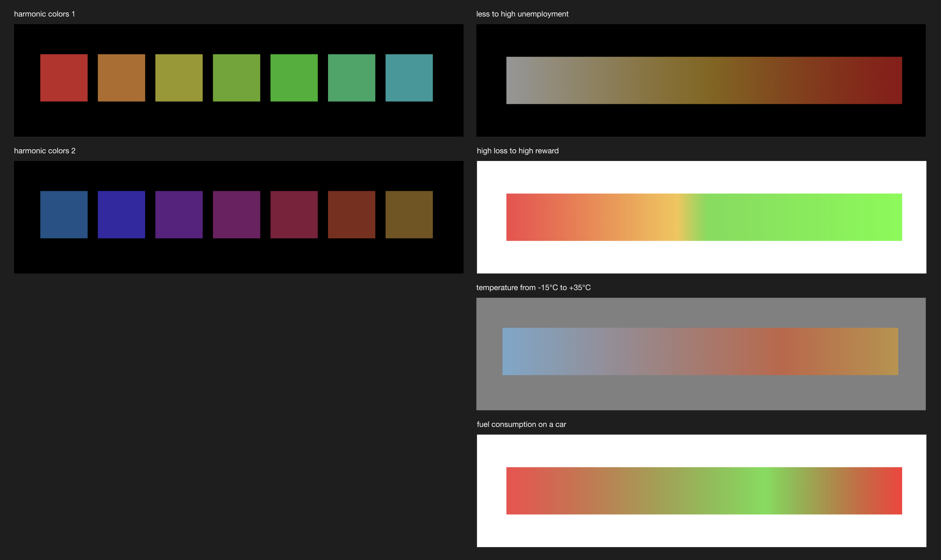Pick the olive yellow swatch in harmonic colors 1
Image resolution: width=941 pixels, height=560 pixels.
(x=179, y=78)
